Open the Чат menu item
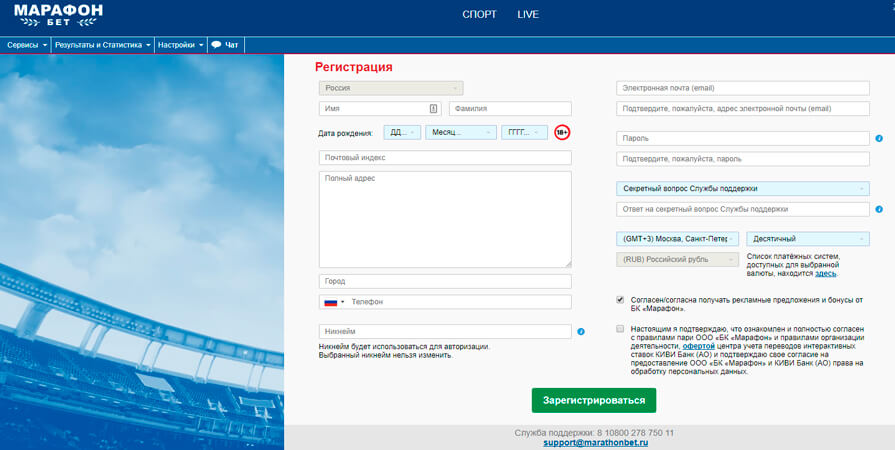895x450 pixels. [225, 45]
